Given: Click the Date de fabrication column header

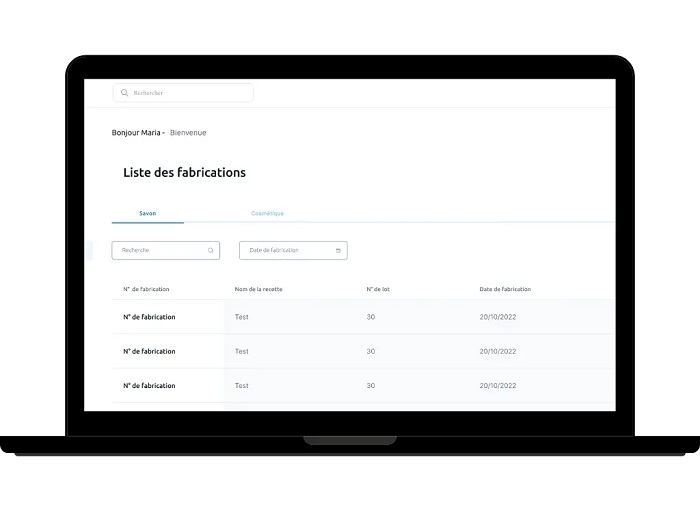Looking at the screenshot, I should tap(505, 289).
